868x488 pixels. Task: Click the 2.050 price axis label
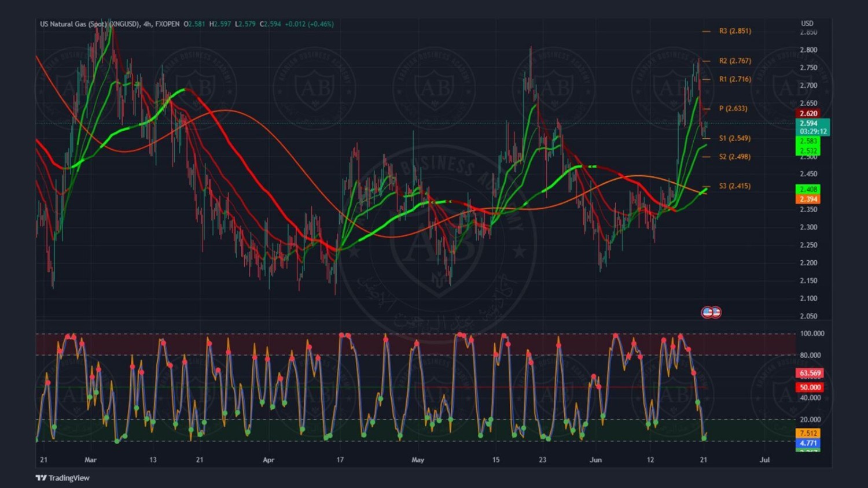click(x=808, y=316)
